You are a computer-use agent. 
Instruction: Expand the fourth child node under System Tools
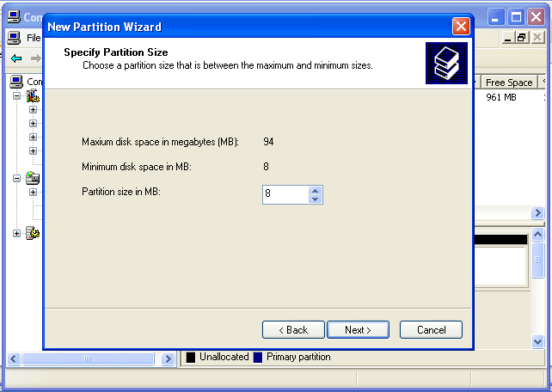[x=33, y=150]
